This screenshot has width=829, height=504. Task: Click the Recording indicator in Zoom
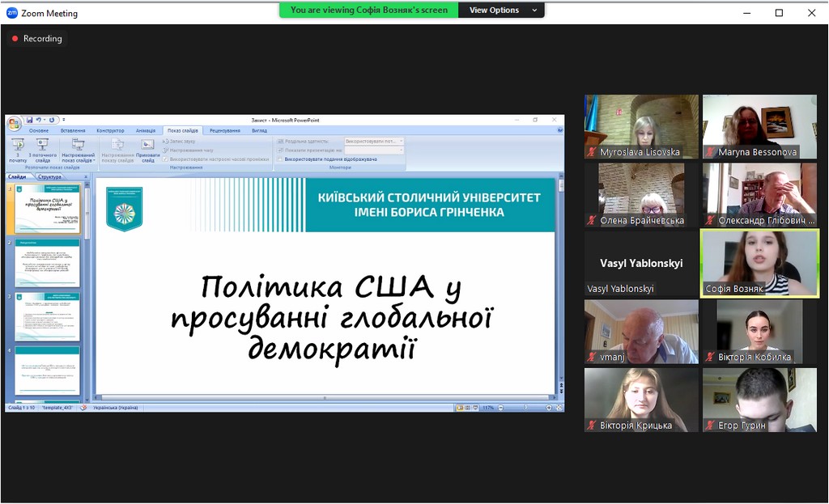pyautogui.click(x=36, y=38)
